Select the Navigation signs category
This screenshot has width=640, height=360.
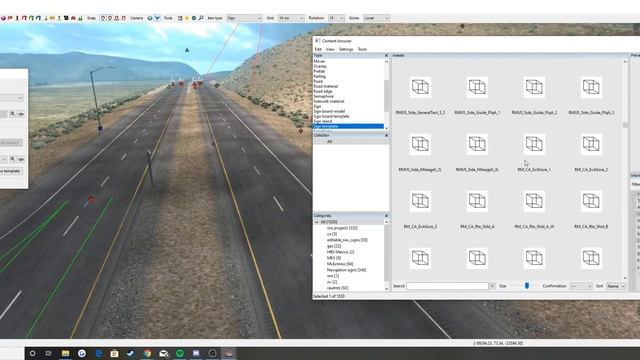[346, 270]
